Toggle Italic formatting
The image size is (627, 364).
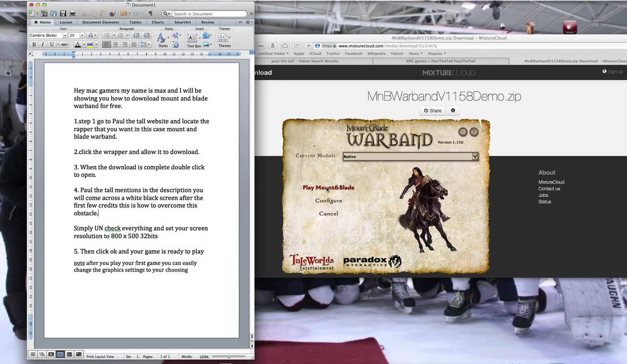click(x=42, y=44)
